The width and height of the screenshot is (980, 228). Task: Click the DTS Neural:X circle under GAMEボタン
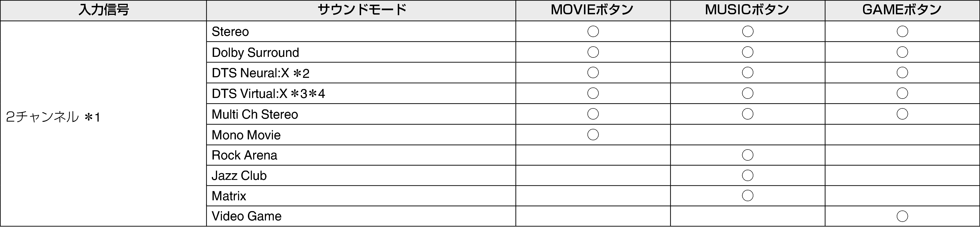click(x=902, y=72)
